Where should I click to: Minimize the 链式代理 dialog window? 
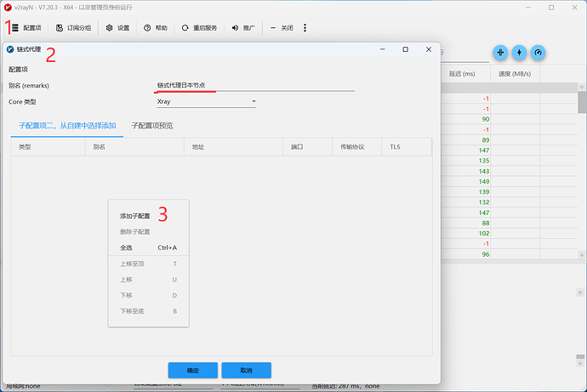tap(382, 49)
